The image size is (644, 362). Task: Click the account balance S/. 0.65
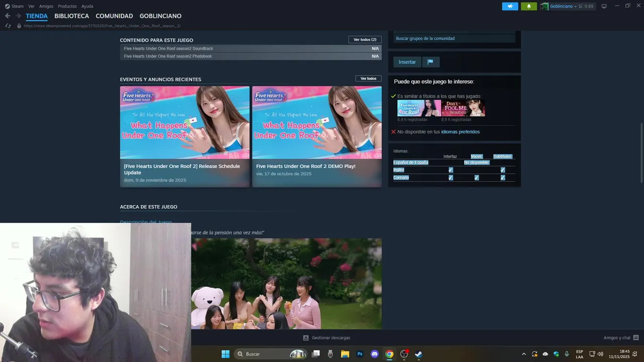click(x=586, y=6)
